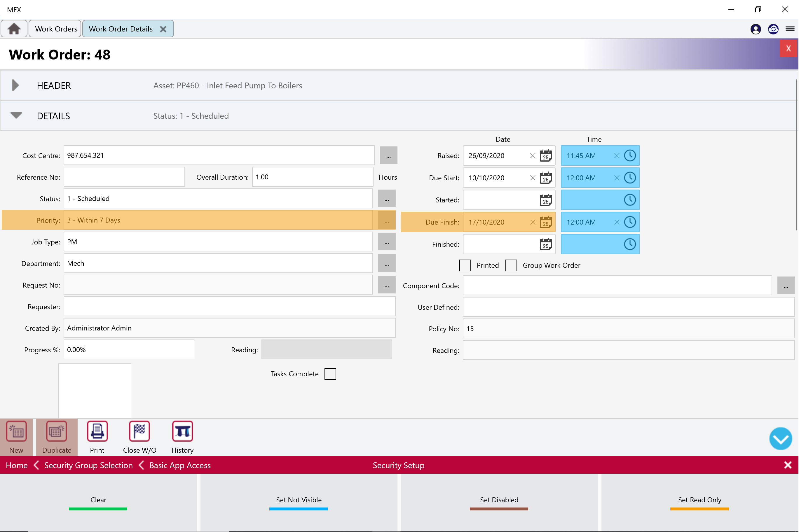Open the calendar picker for the Started date
This screenshot has height=532, width=799.
point(546,200)
